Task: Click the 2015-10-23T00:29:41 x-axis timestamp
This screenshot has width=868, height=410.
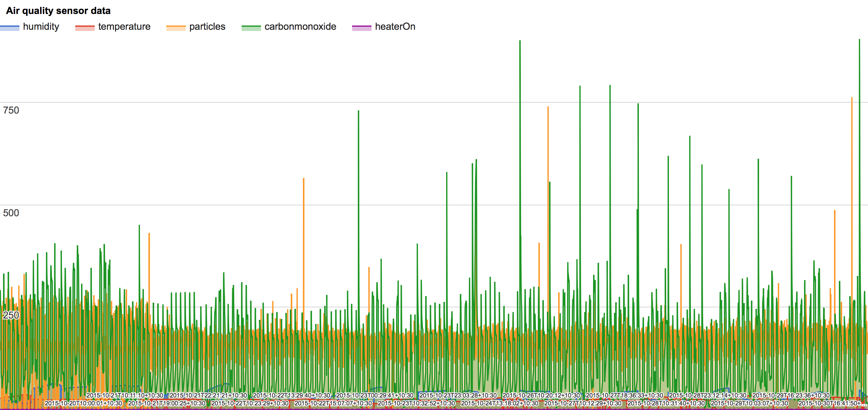Action: (x=374, y=395)
